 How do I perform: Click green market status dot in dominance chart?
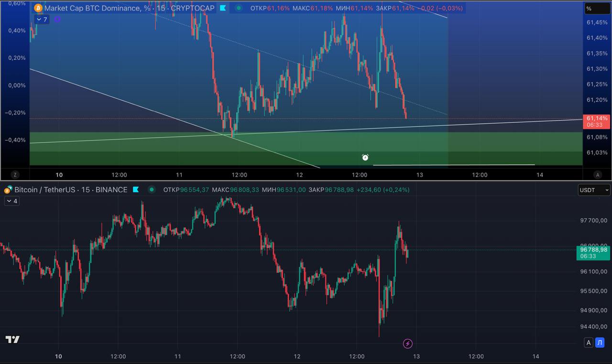pyautogui.click(x=239, y=8)
